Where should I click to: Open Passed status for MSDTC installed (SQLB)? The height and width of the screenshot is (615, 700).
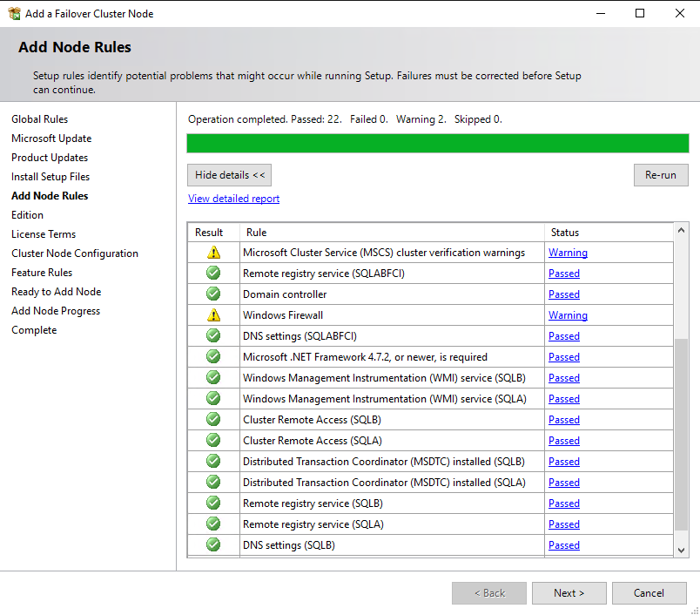(564, 462)
